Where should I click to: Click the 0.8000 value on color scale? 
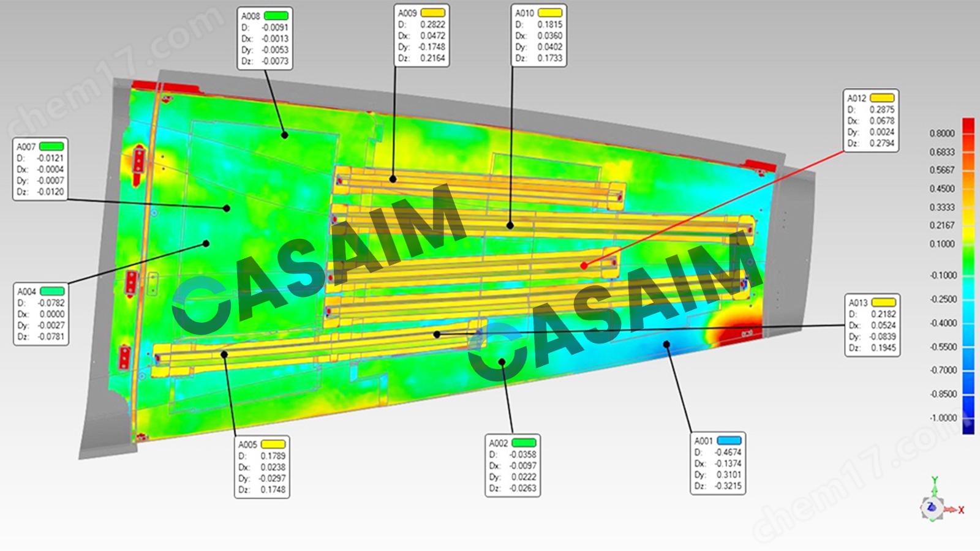(x=942, y=133)
